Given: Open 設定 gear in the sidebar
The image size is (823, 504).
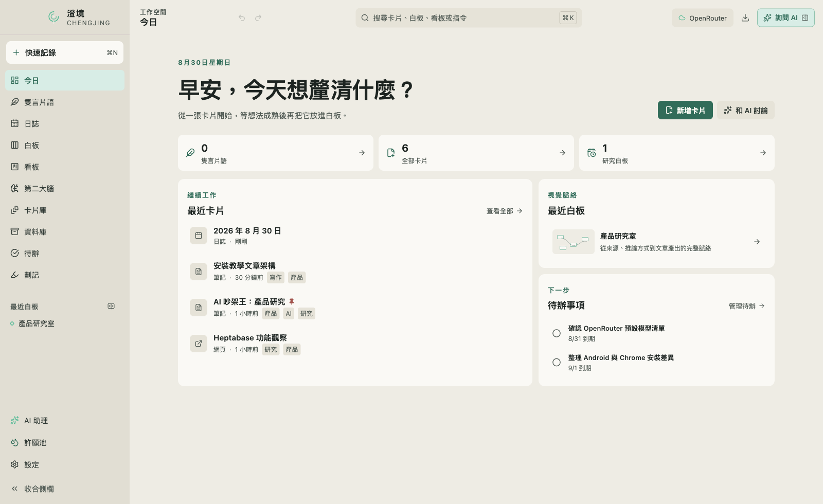Looking at the screenshot, I should pos(65,465).
